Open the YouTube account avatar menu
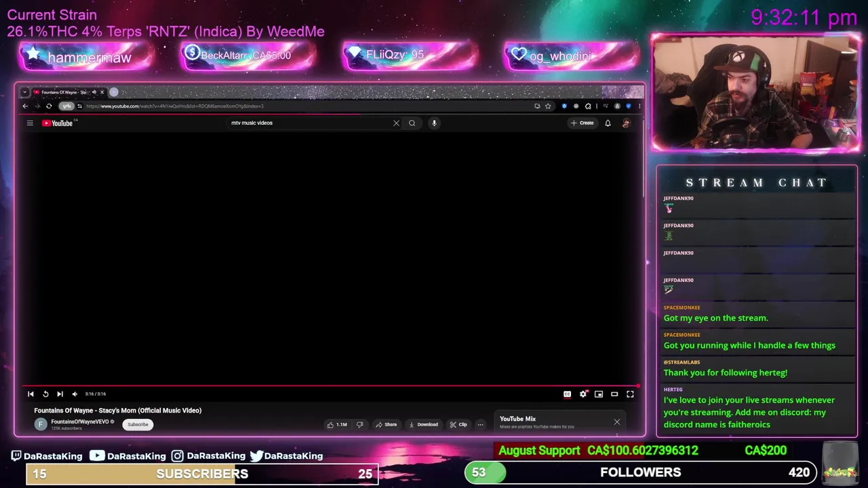The height and width of the screenshot is (488, 868). 626,123
